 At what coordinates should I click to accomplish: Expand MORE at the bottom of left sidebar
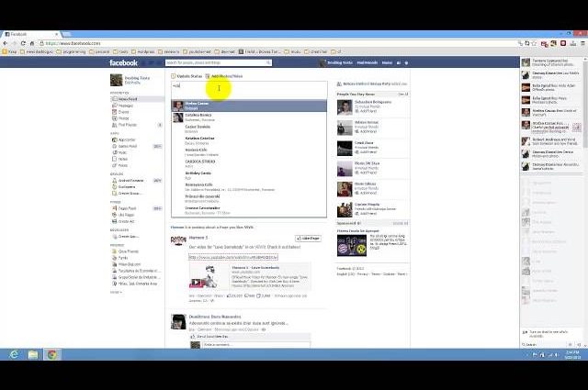coord(116,292)
